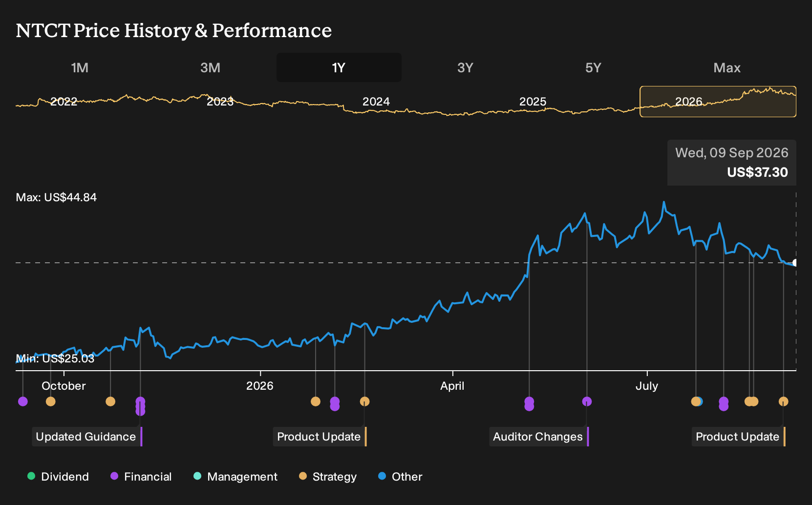The width and height of the screenshot is (812, 505).
Task: Click the highlighted 2026 range selector window
Action: tap(718, 102)
